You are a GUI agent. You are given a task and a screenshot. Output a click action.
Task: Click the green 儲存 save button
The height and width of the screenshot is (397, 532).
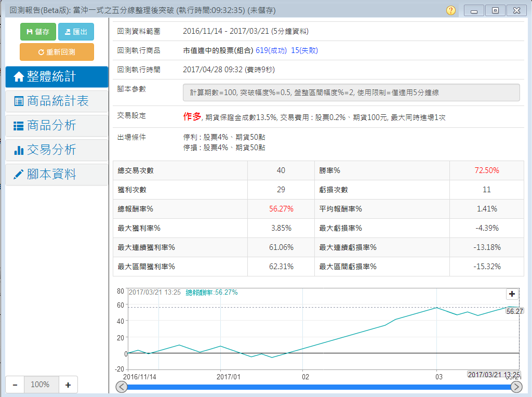(x=38, y=32)
